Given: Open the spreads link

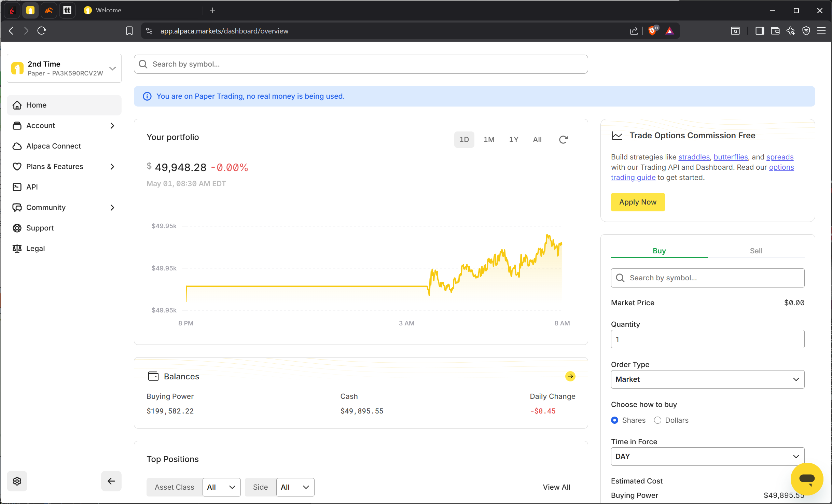Looking at the screenshot, I should 780,157.
